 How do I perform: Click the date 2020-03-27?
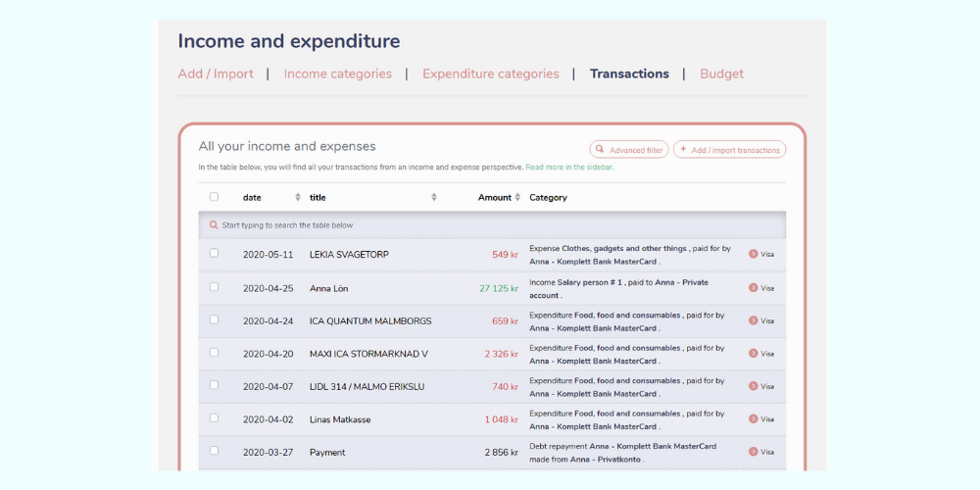269,453
